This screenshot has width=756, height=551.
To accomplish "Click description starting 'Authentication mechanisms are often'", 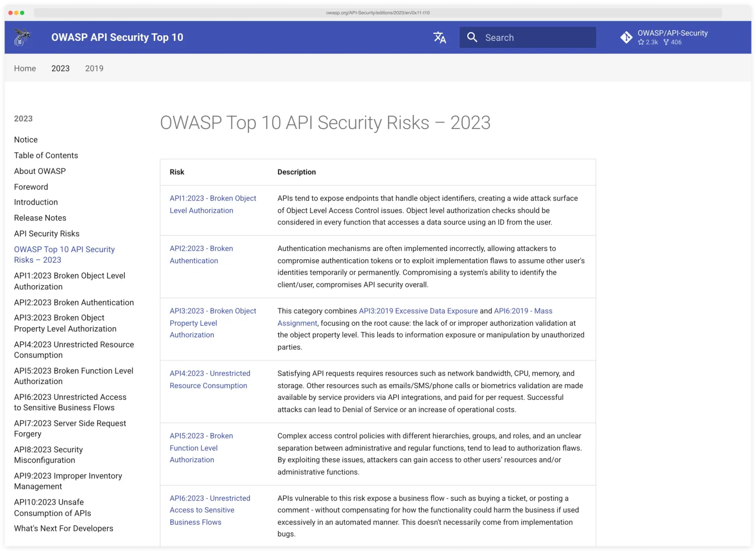I will tap(431, 266).
